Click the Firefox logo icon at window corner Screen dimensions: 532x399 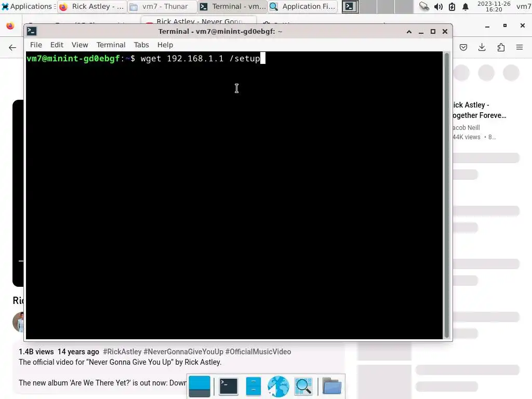[10, 26]
